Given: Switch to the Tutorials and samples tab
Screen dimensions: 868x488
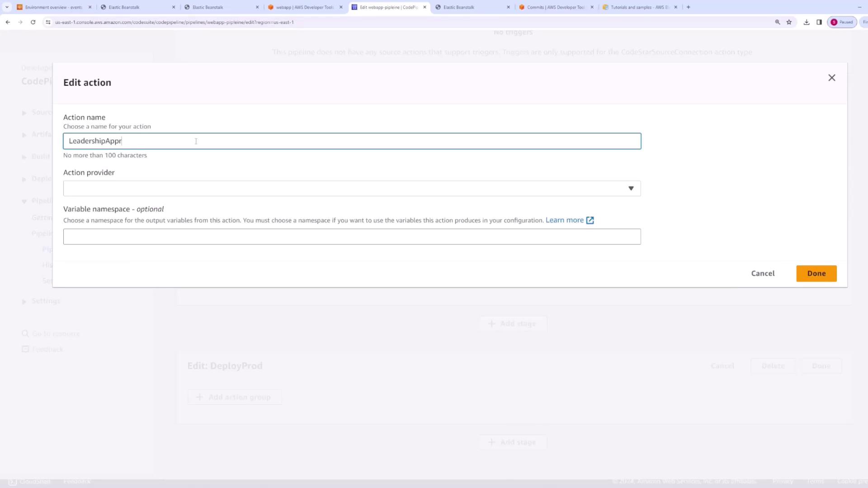Looking at the screenshot, I should (x=639, y=7).
